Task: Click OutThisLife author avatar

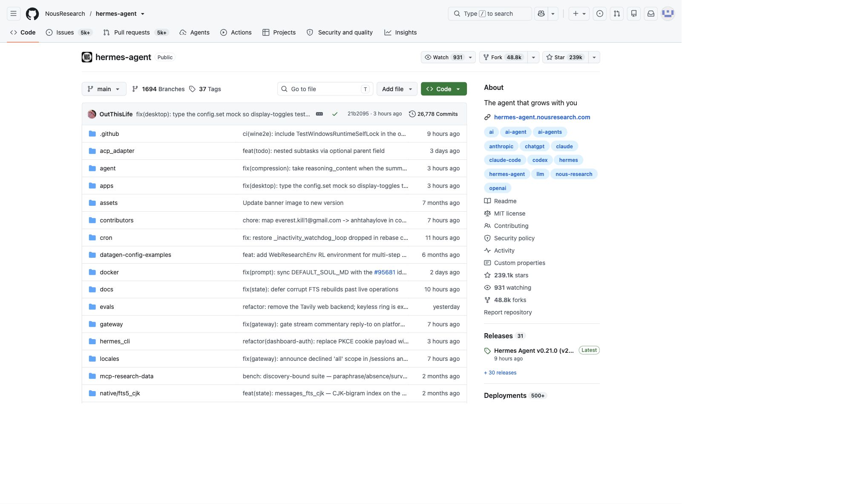Action: click(92, 114)
